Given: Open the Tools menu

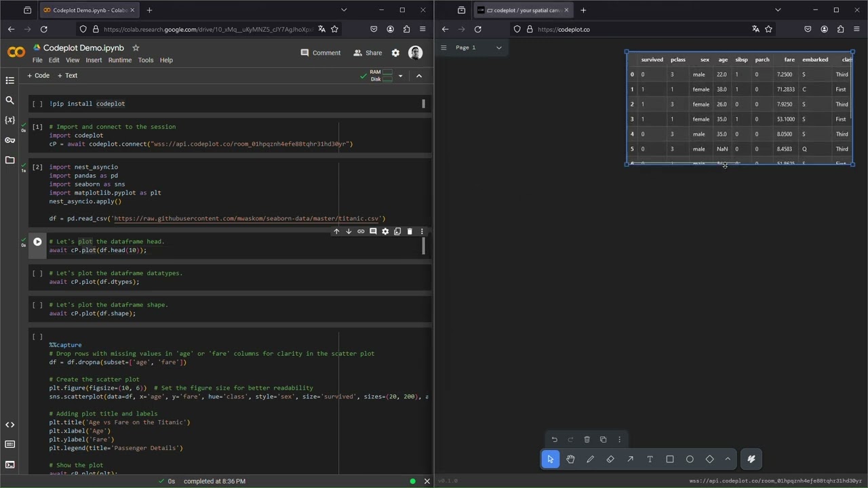Looking at the screenshot, I should (146, 60).
